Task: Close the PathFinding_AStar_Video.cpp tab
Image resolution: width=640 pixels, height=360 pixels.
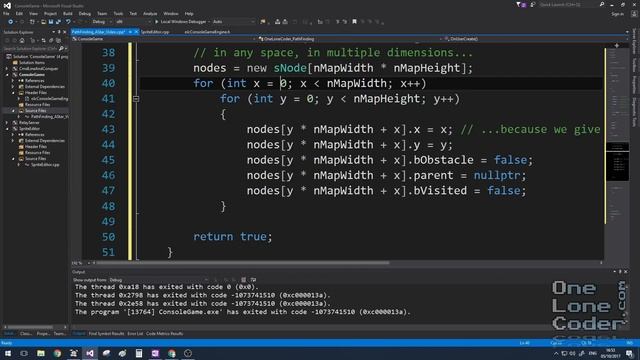Action: click(x=136, y=32)
